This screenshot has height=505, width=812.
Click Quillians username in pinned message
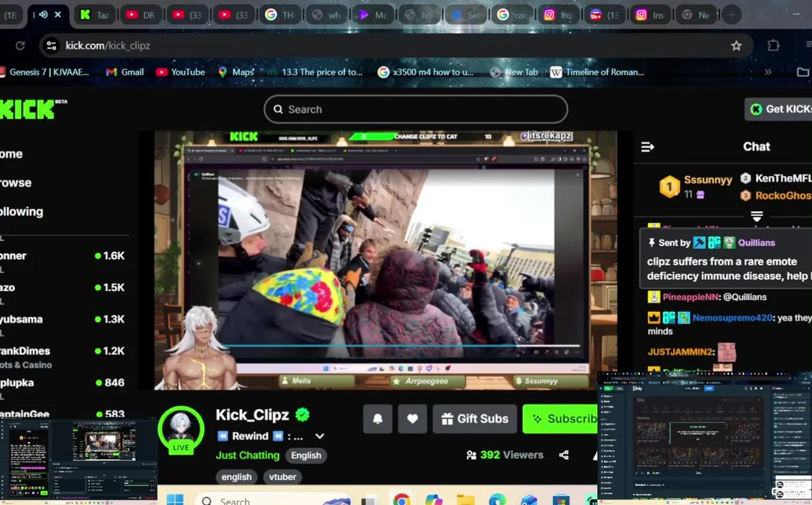[x=757, y=243]
